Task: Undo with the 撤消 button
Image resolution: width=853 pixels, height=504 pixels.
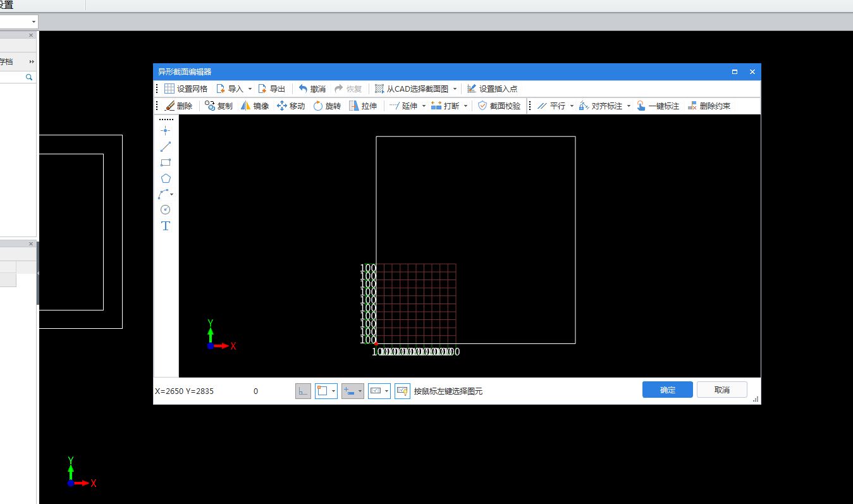Action: 312,89
